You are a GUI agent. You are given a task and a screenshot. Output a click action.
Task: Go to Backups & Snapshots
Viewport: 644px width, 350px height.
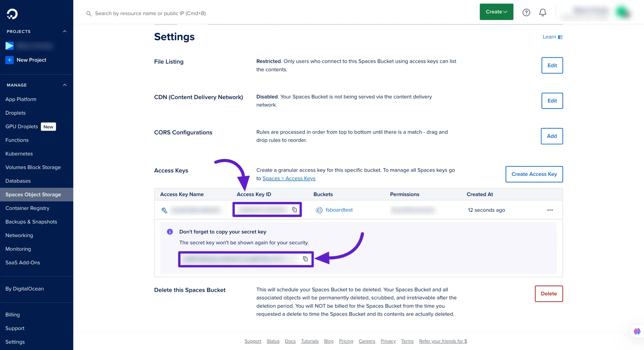[31, 222]
